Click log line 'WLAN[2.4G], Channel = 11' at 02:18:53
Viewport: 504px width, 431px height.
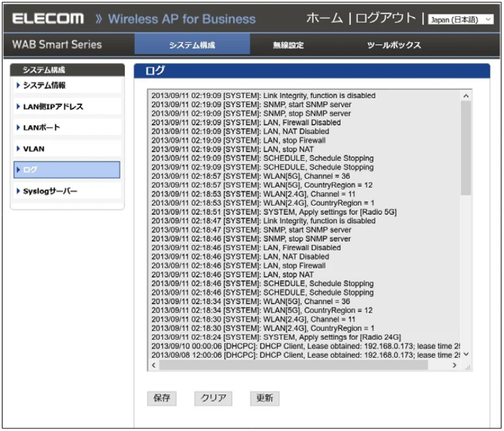253,194
